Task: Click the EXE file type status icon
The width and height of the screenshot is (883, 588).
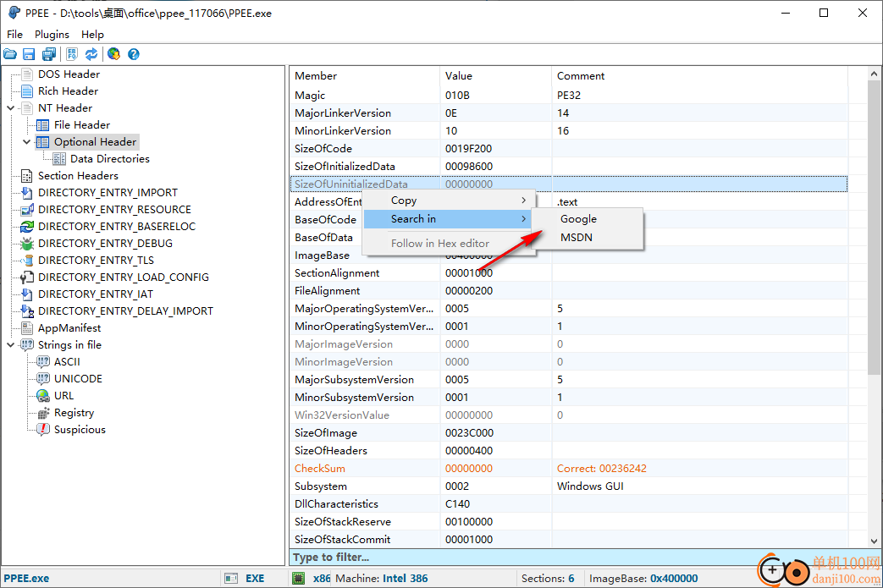Action: (231, 579)
